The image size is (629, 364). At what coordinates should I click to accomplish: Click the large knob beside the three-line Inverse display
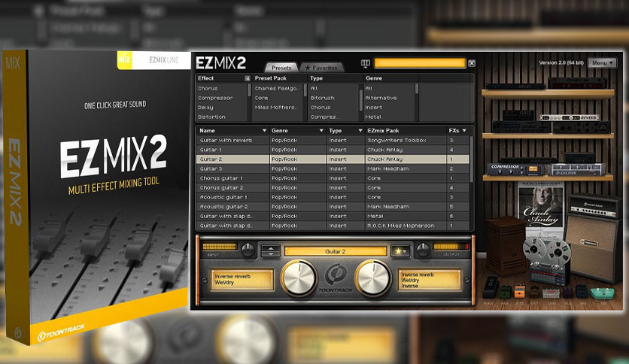click(x=373, y=278)
